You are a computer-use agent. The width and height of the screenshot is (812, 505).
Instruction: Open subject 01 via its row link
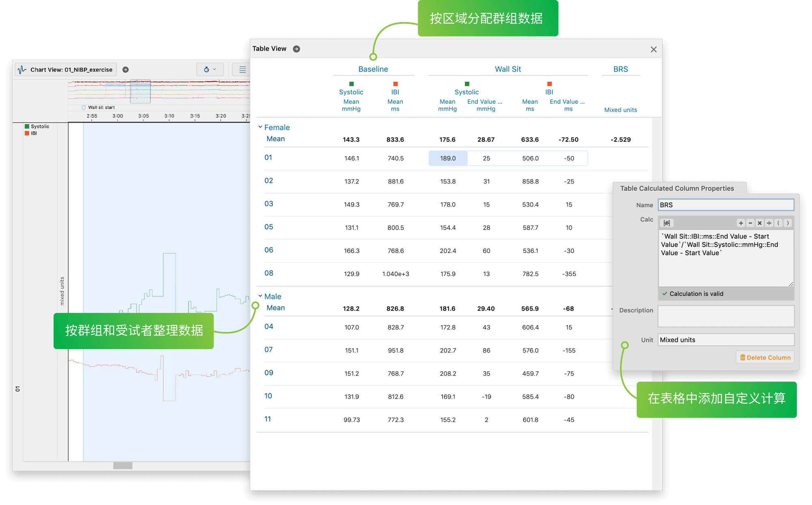point(268,158)
